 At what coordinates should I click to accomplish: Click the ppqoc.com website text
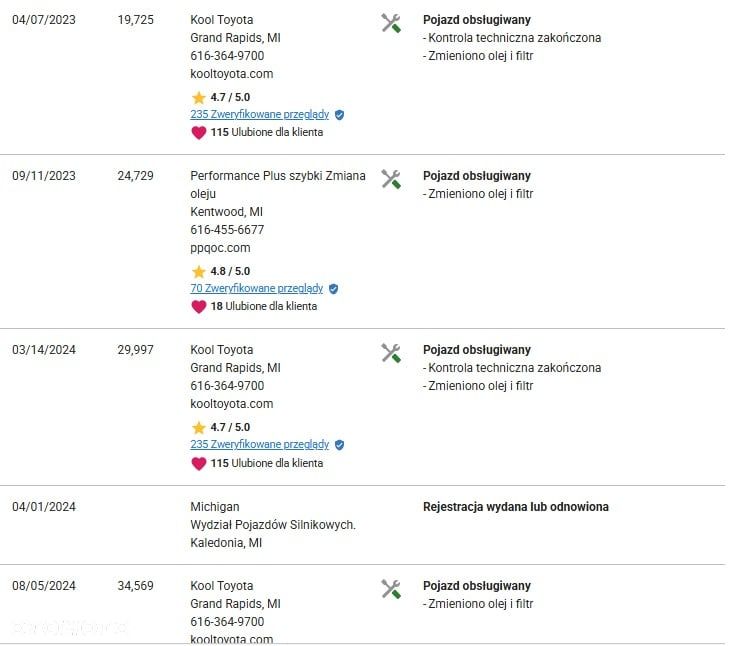pos(220,248)
